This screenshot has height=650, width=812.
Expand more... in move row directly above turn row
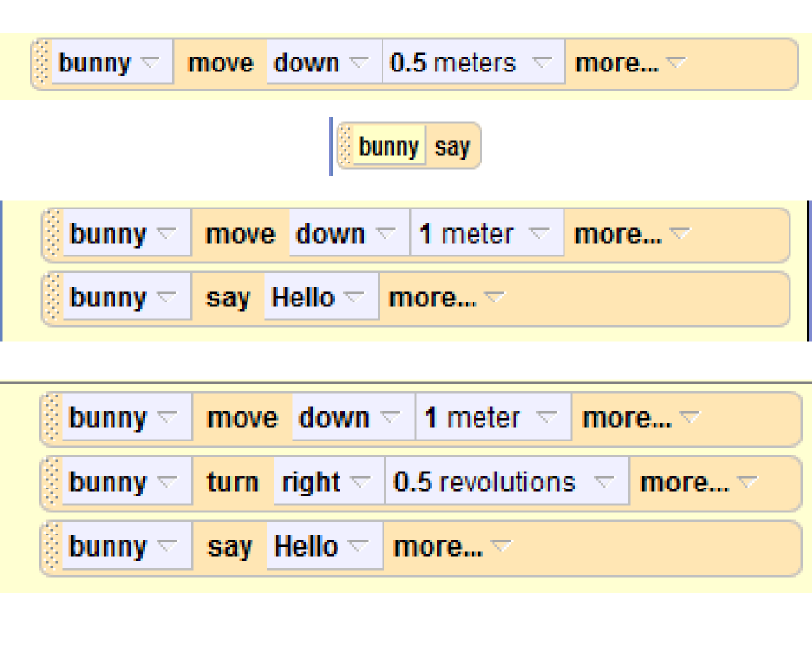click(641, 419)
